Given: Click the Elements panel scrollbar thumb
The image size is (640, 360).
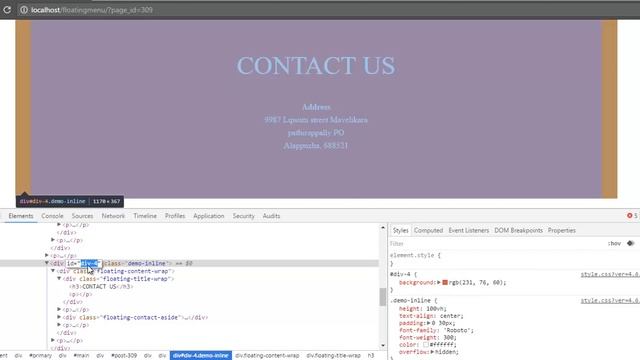Looking at the screenshot, I should coord(382,297).
